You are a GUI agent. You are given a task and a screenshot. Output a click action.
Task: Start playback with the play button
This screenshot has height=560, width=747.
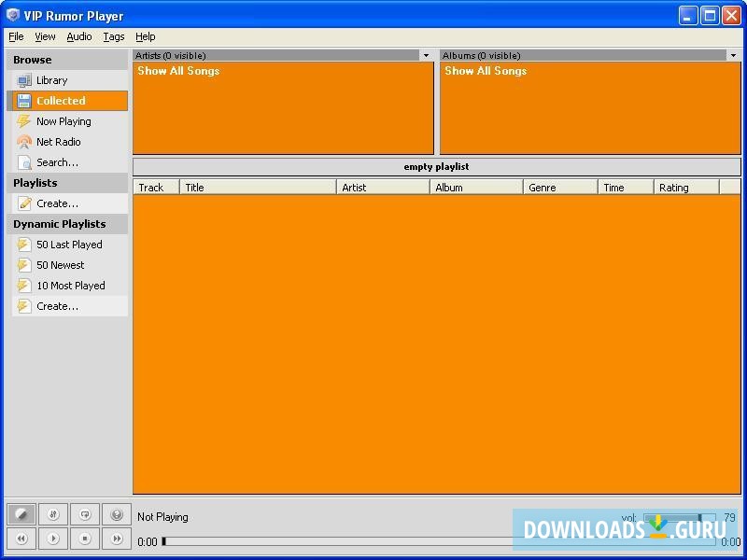click(53, 539)
